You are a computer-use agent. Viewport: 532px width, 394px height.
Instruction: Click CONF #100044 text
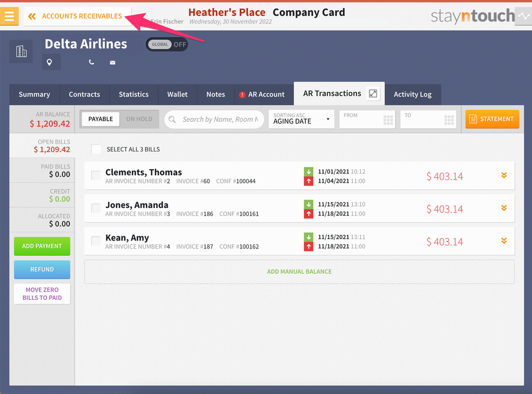pos(236,181)
